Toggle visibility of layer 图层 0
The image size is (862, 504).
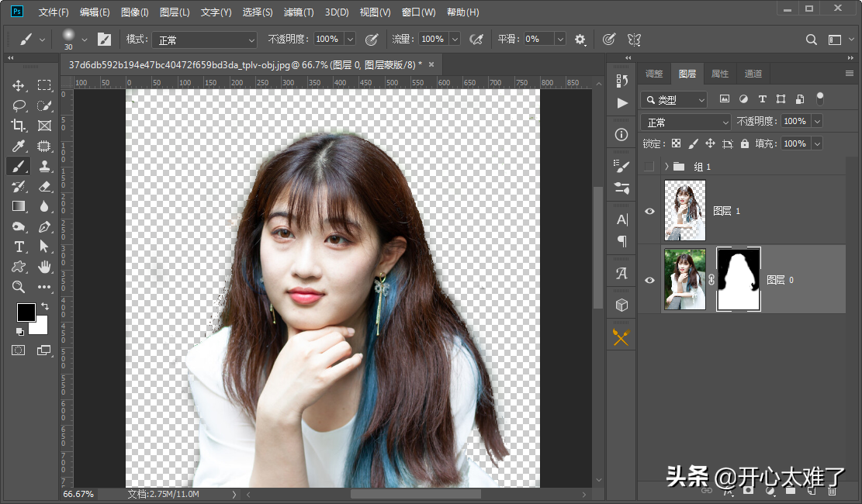click(x=649, y=280)
